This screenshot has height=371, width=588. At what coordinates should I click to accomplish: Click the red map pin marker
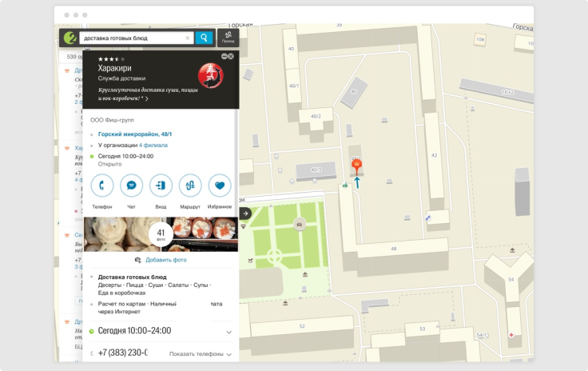pyautogui.click(x=356, y=166)
